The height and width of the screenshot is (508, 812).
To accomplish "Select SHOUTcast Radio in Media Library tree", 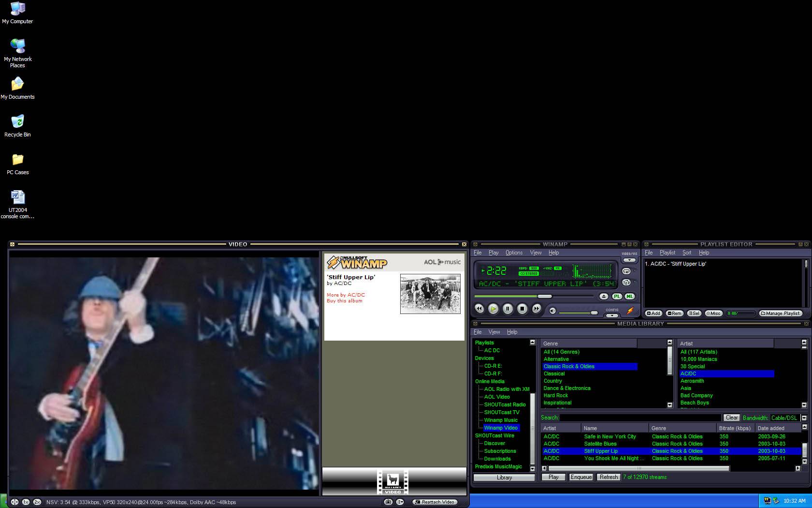I will point(505,404).
